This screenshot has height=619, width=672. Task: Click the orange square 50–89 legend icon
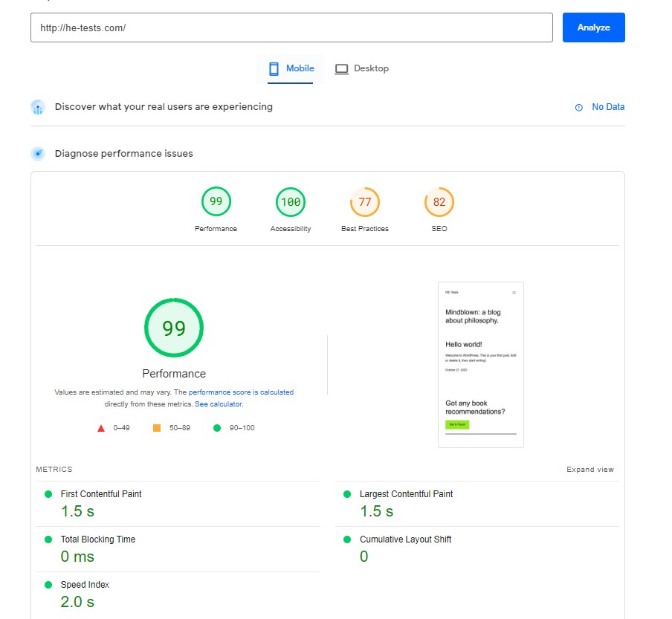157,428
